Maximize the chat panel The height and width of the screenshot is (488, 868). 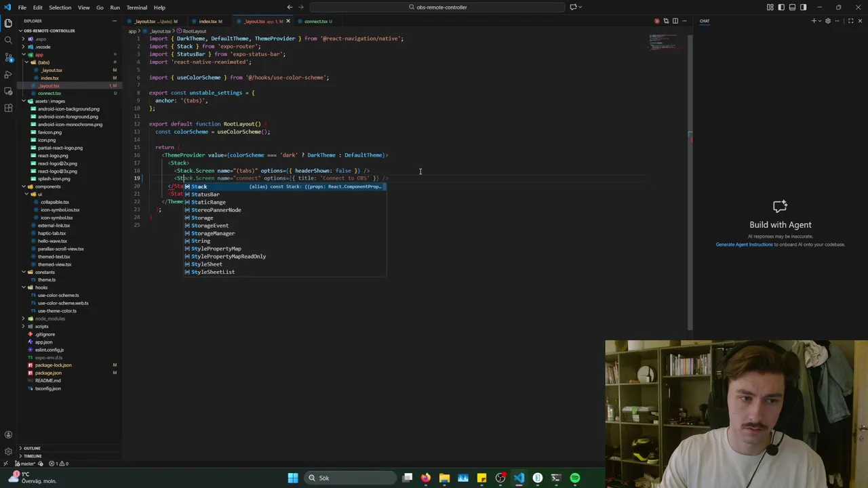[850, 21]
